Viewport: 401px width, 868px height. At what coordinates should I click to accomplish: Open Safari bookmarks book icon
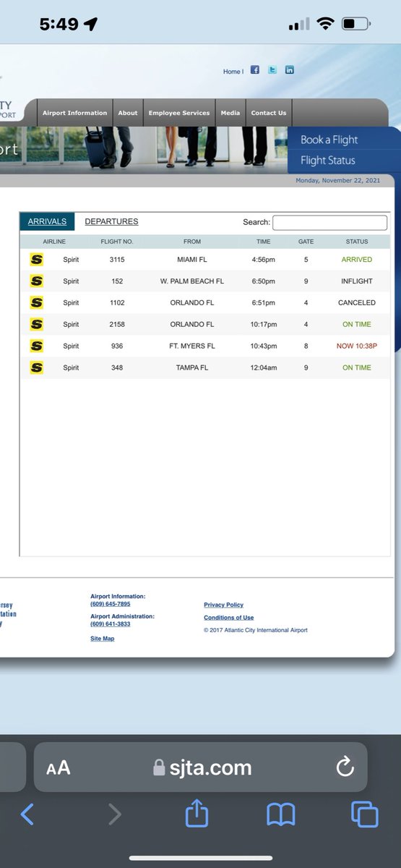(x=281, y=815)
